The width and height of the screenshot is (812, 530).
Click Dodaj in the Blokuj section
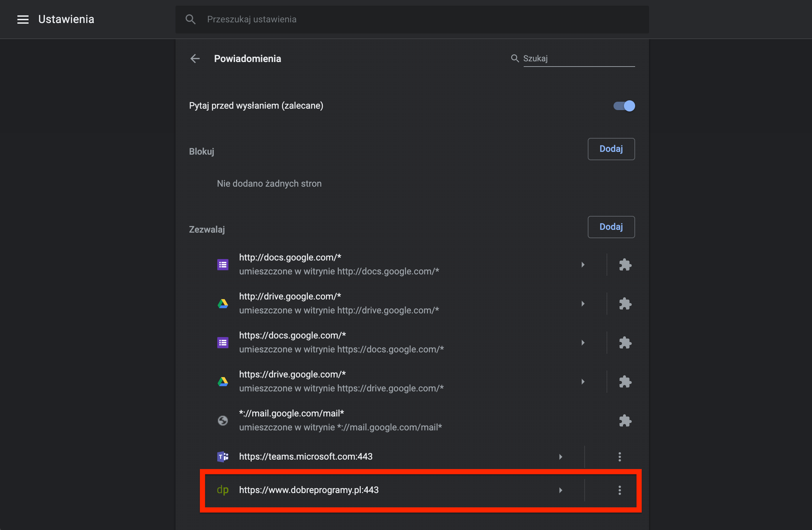[x=611, y=149]
